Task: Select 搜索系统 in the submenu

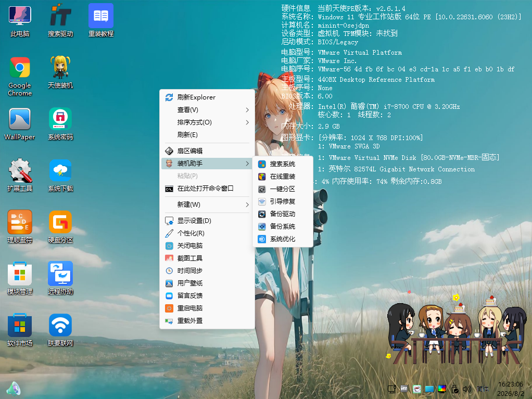Action: pyautogui.click(x=283, y=164)
